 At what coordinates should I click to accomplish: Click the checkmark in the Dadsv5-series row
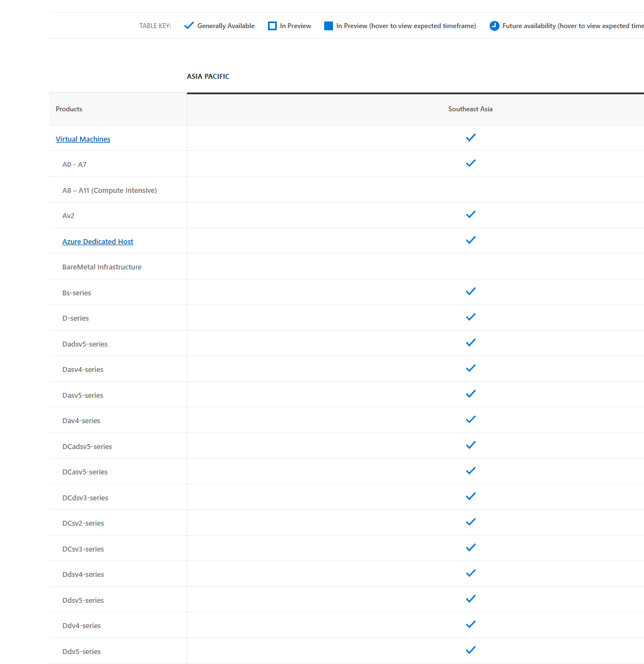click(x=471, y=343)
